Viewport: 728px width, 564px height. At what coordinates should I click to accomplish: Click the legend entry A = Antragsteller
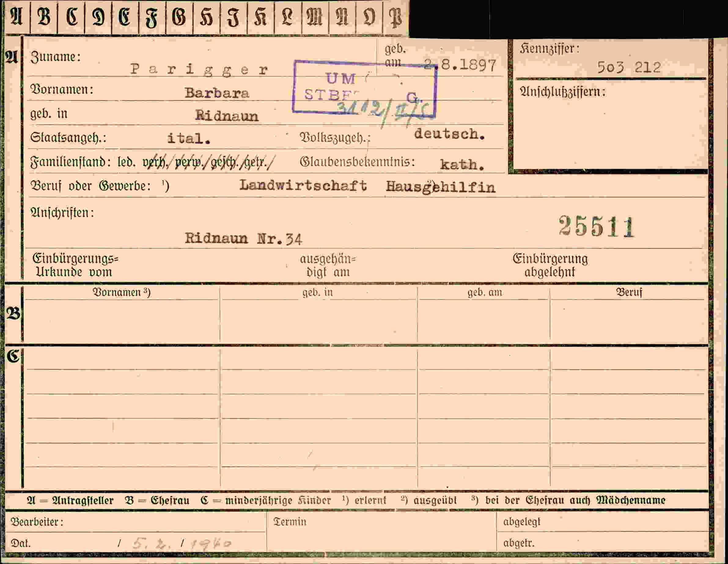(x=70, y=500)
